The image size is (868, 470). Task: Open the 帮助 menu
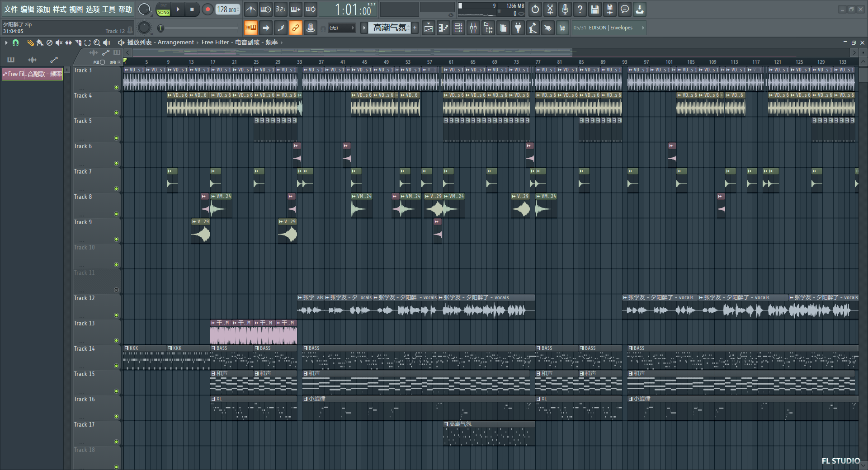(x=125, y=9)
